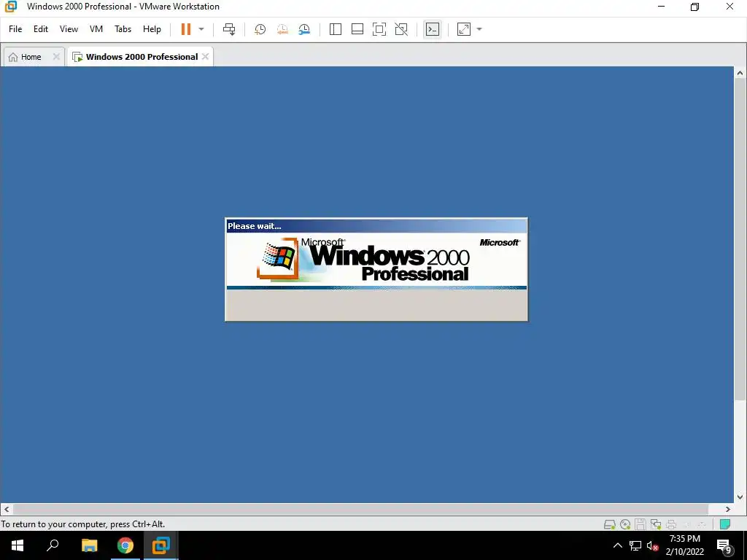Open the Windows Start menu

tap(18, 545)
